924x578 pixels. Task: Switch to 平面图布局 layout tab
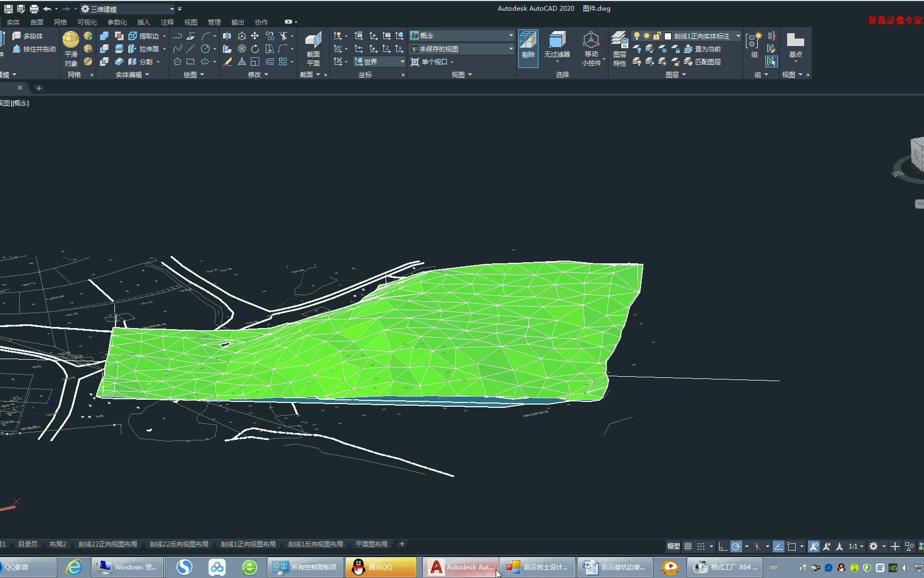[x=372, y=544]
